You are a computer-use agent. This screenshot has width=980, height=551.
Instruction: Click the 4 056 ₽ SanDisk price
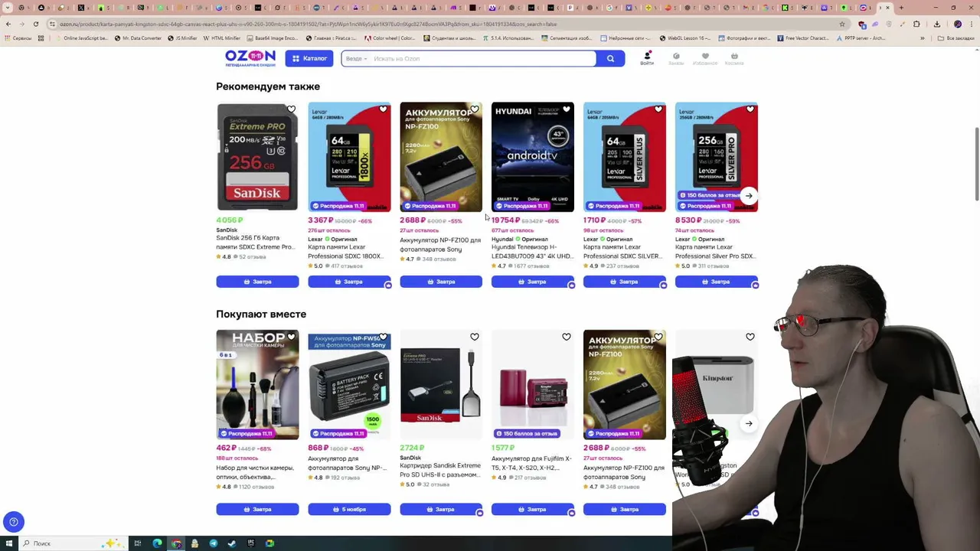[x=230, y=220]
